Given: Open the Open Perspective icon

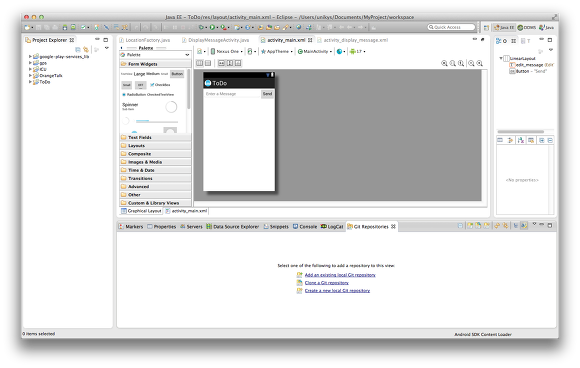Looking at the screenshot, I should 486,28.
